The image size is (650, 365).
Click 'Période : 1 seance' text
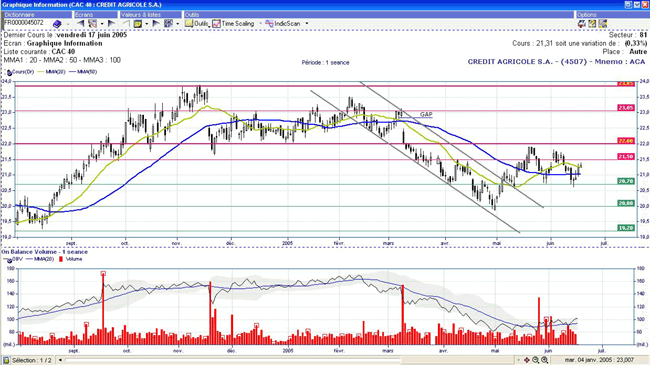(325, 63)
